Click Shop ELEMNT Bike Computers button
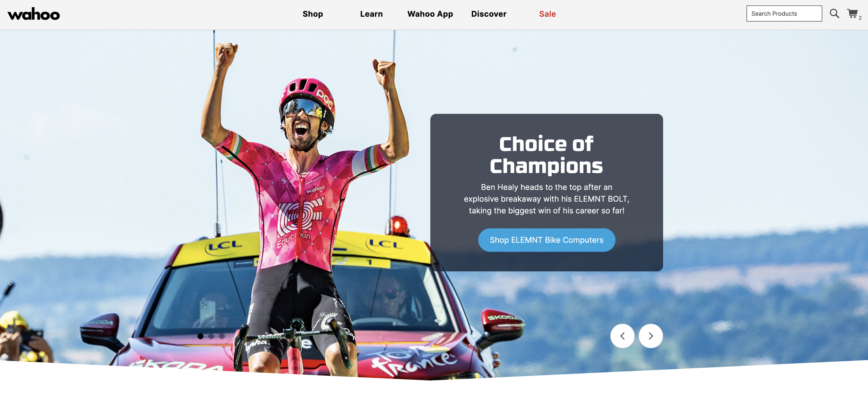This screenshot has height=395, width=868. click(546, 240)
